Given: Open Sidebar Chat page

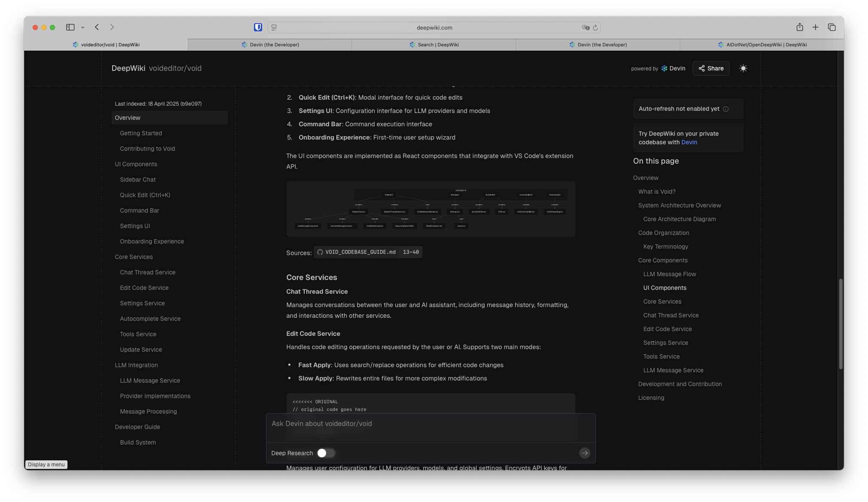Looking at the screenshot, I should (138, 180).
